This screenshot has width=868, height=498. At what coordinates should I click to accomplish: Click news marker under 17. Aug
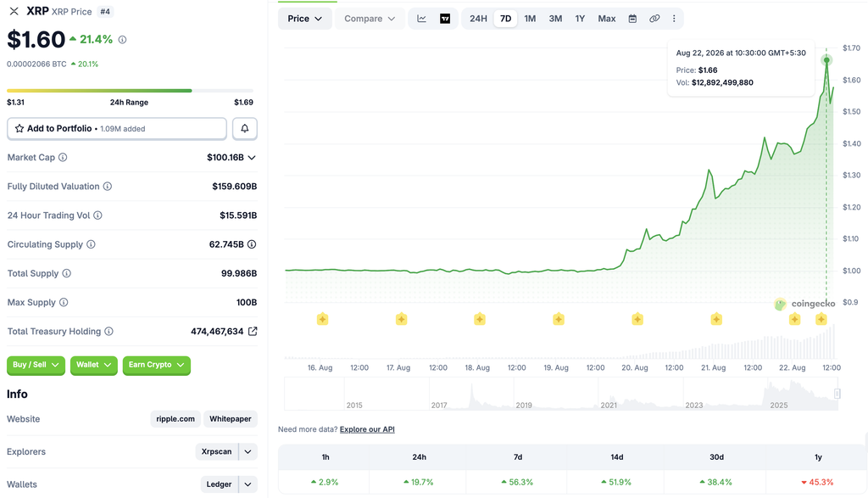point(401,319)
